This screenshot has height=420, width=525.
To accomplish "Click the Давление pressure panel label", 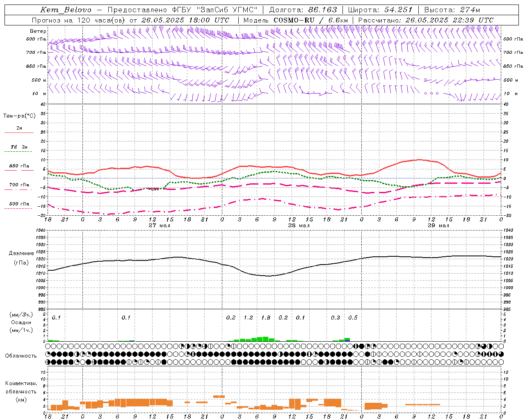I will (21, 253).
